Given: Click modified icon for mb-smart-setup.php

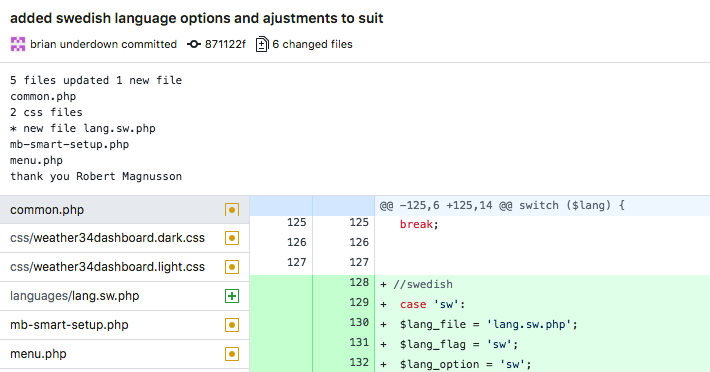Looking at the screenshot, I should pos(232,325).
